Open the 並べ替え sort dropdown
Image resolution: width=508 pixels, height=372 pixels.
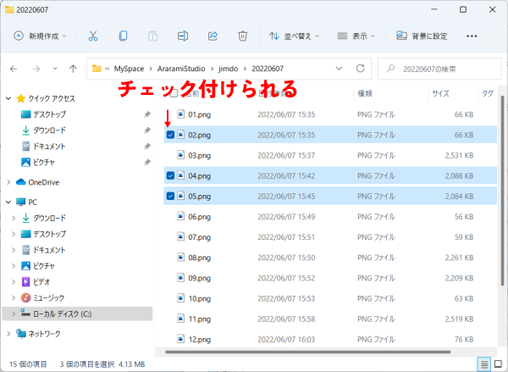(x=294, y=36)
